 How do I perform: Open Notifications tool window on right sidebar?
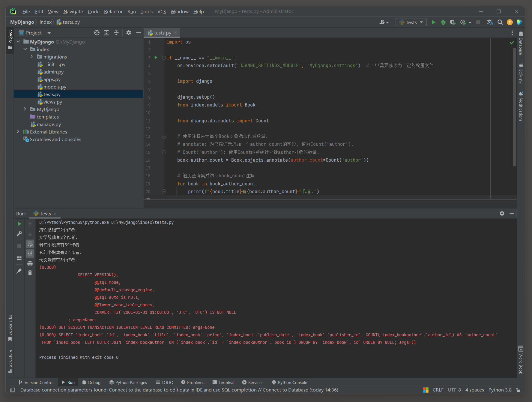(521, 106)
